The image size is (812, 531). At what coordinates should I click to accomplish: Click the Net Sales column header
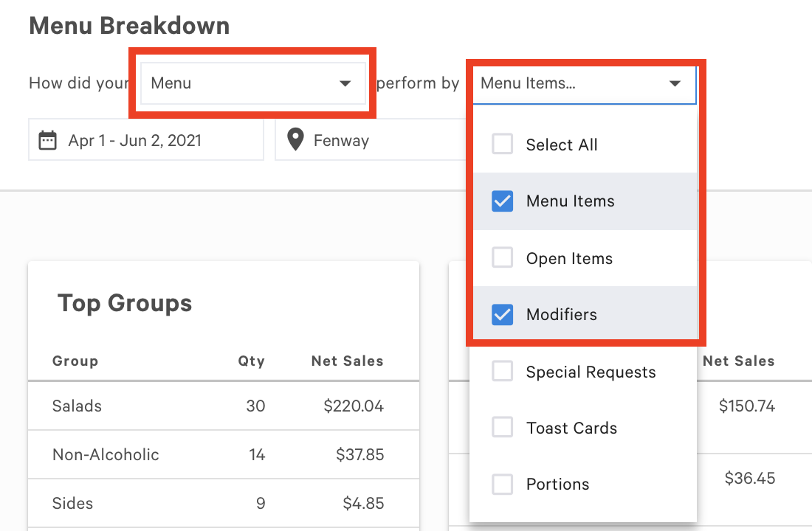coord(347,361)
